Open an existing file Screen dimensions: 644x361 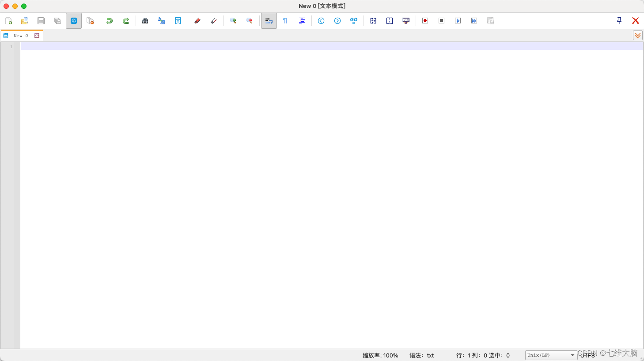25,21
